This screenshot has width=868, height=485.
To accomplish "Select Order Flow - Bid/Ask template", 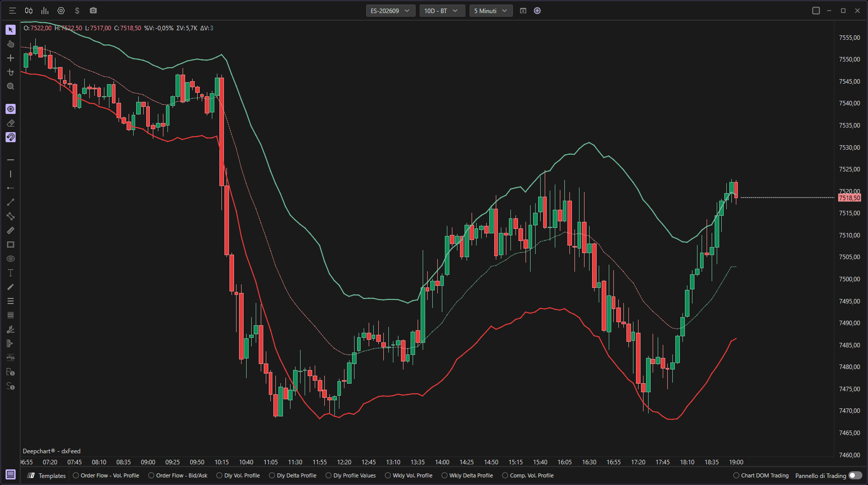I will (x=178, y=475).
